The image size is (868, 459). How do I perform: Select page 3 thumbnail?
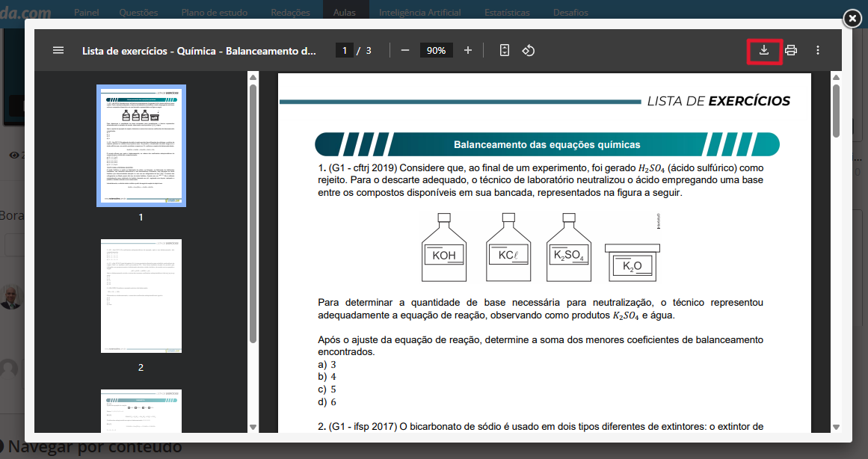(x=141, y=411)
